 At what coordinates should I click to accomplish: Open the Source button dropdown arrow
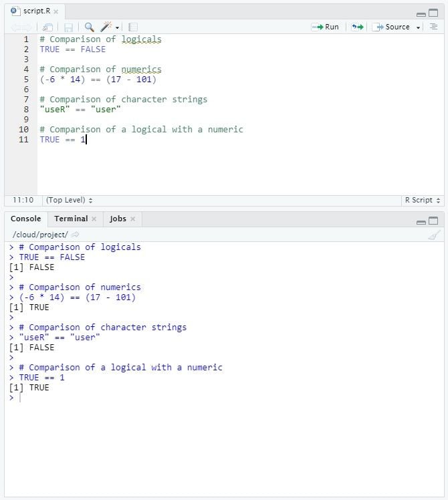(419, 27)
